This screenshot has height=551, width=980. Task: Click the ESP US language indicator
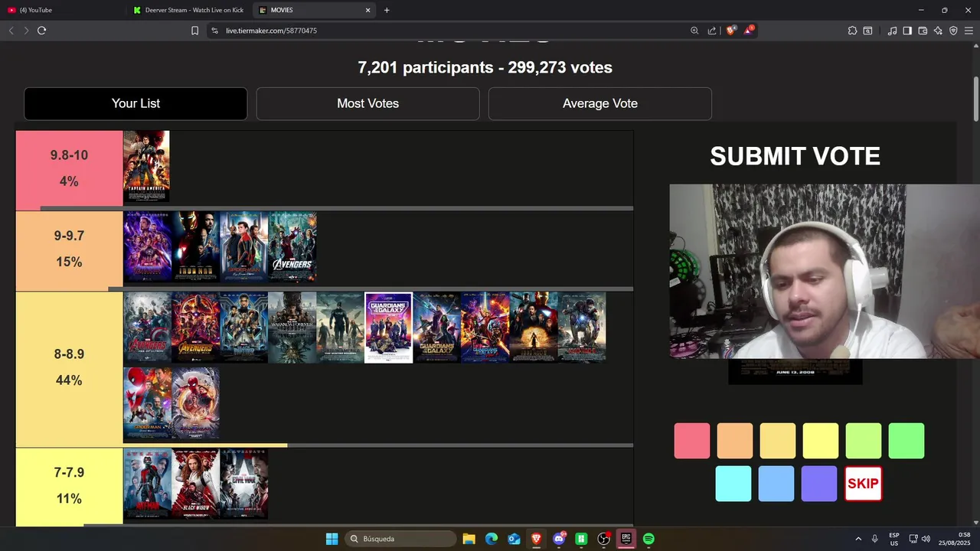pos(894,539)
